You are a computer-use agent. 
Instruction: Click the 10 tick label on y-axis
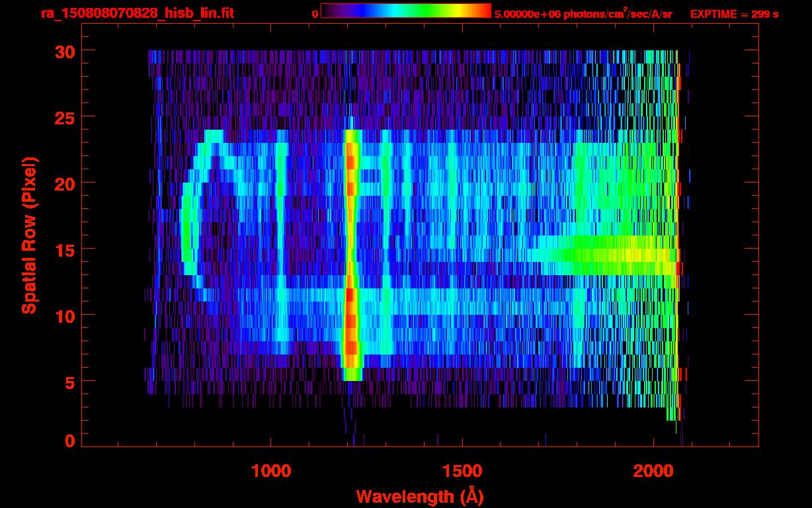click(66, 316)
